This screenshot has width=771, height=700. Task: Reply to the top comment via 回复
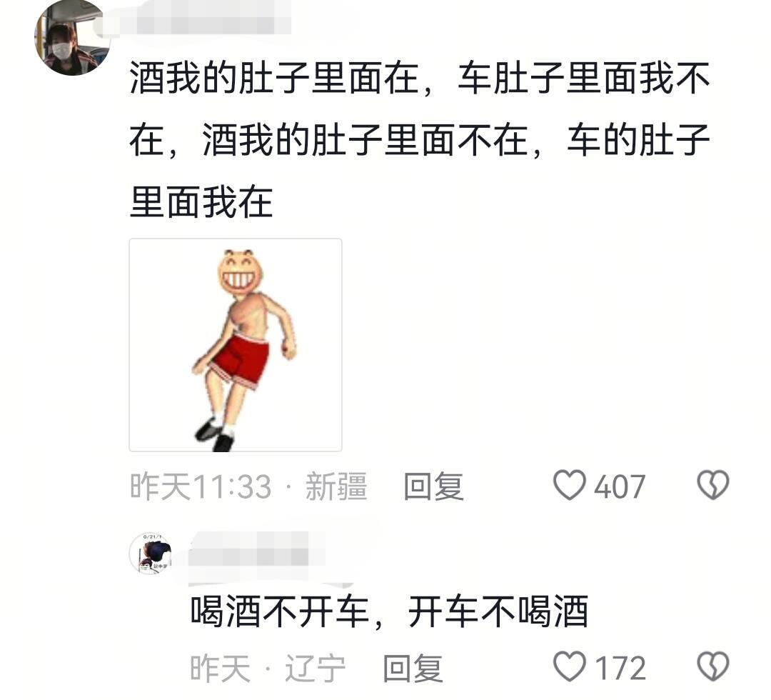click(433, 486)
